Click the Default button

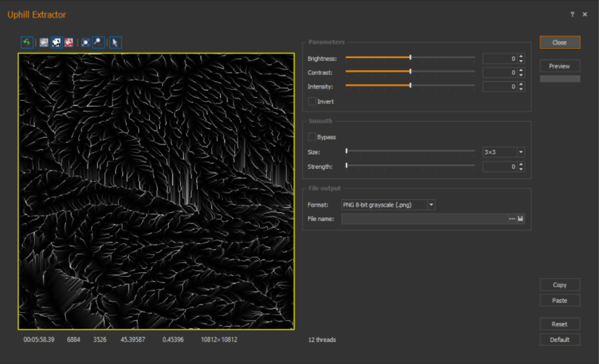(559, 340)
